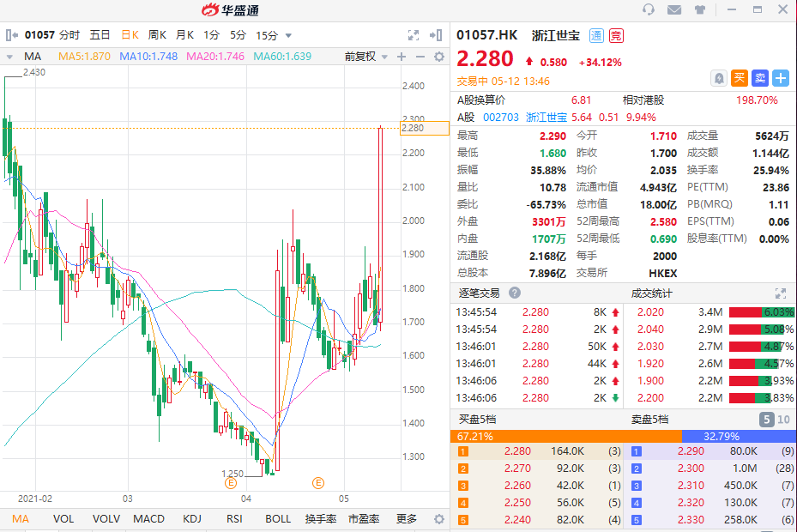Select VOL indicator tab

click(63, 519)
